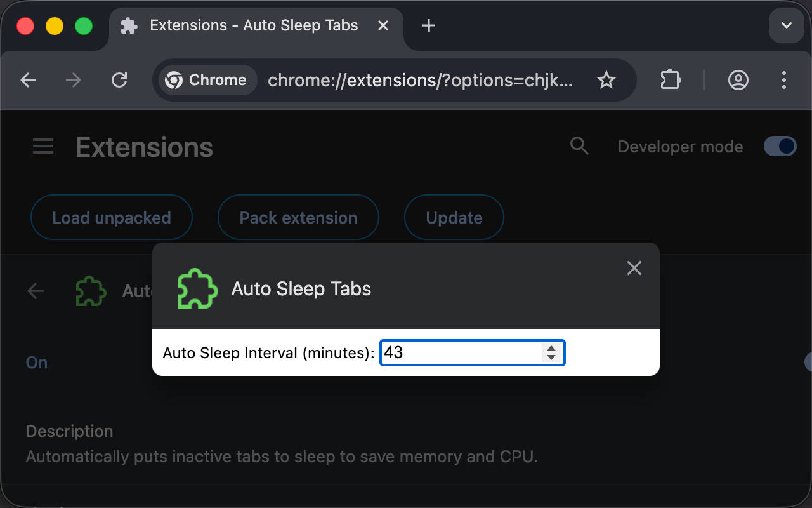Toggle the extension On switch at the right edge
812x508 pixels.
tap(808, 362)
